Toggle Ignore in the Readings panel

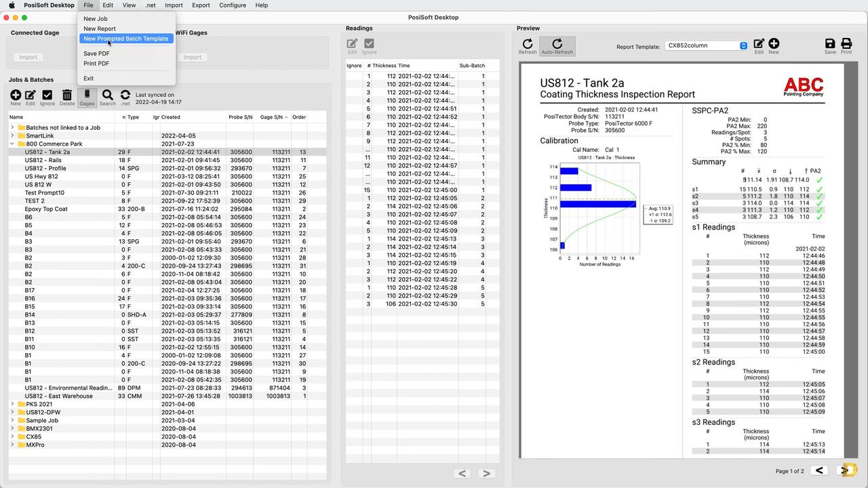[369, 46]
